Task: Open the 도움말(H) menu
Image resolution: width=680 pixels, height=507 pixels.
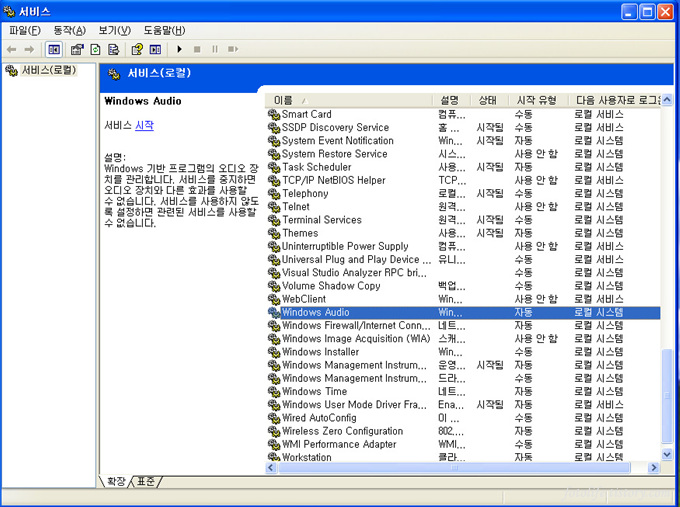Action: 164,30
